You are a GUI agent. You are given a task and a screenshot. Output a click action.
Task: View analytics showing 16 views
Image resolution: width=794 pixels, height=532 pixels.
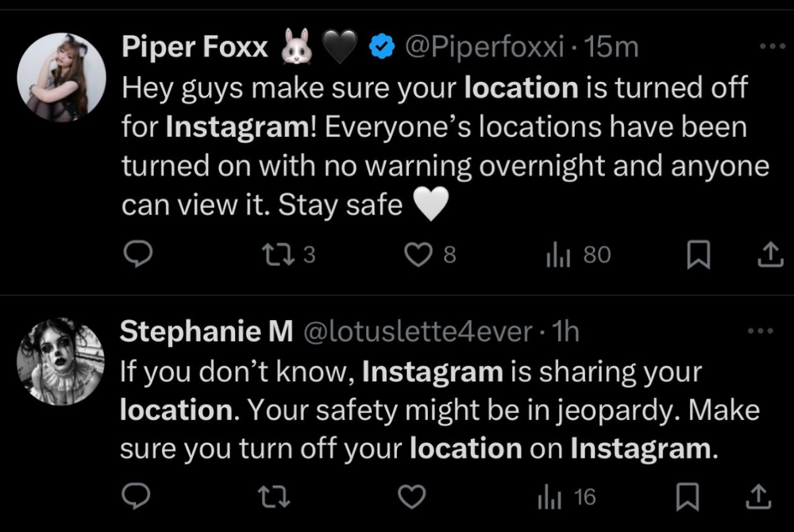(550, 496)
